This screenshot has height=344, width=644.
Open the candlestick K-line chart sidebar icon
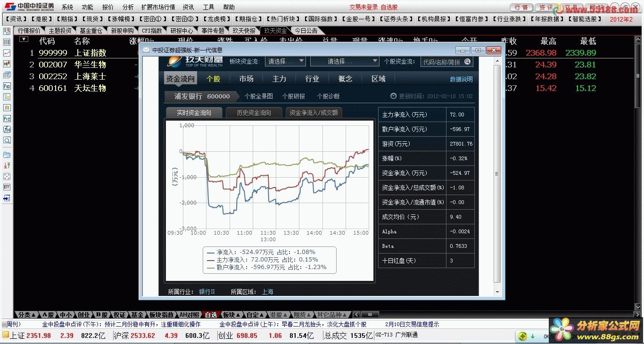(7, 64)
